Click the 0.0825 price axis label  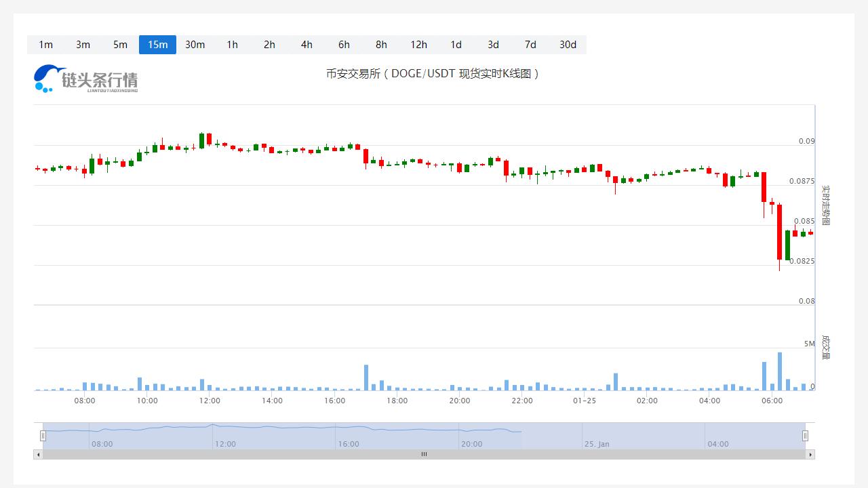[x=802, y=261]
